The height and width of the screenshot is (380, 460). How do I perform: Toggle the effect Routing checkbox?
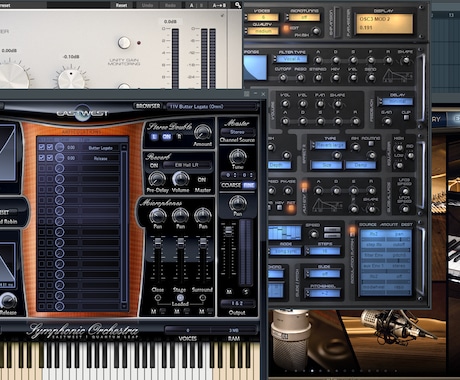pos(371,144)
